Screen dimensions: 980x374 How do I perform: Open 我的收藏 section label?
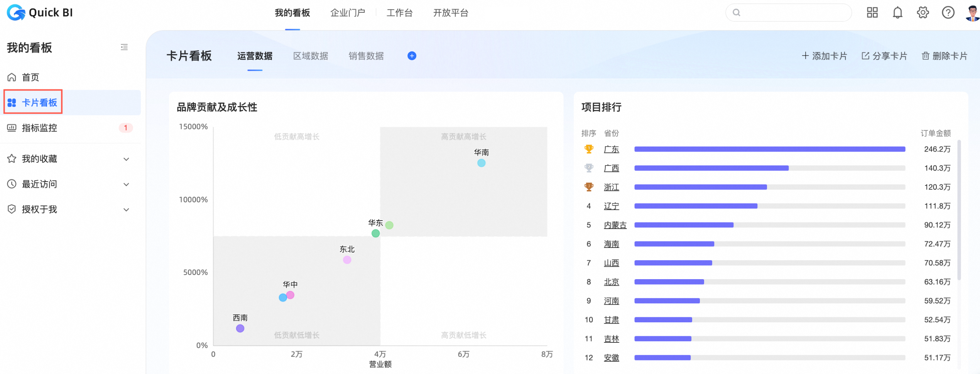(x=39, y=159)
